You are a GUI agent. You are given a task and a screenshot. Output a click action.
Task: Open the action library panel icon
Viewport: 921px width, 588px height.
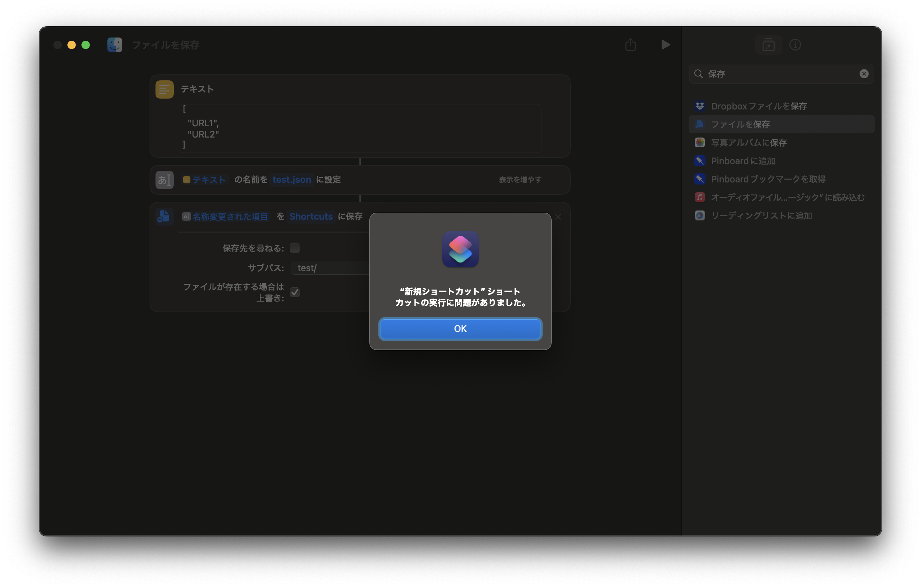point(768,45)
